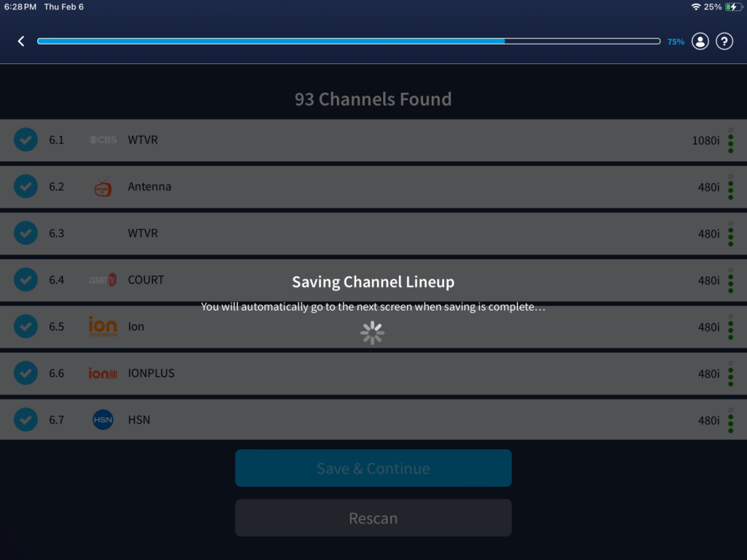Toggle the checkbox for channel 6.4 COURT
This screenshot has height=560, width=747.
tap(26, 280)
